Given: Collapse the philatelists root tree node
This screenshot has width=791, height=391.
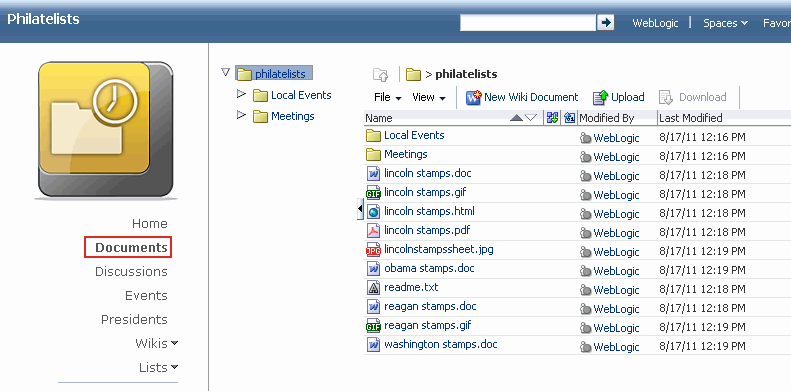Looking at the screenshot, I should coord(225,73).
